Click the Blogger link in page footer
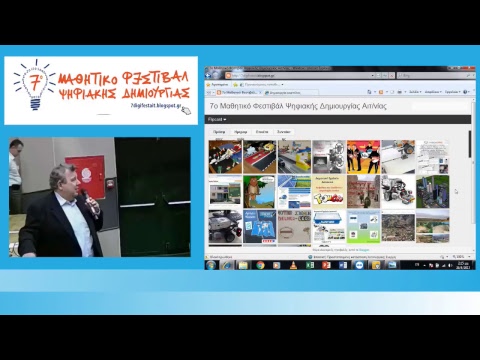The image size is (480, 360). coord(364,249)
